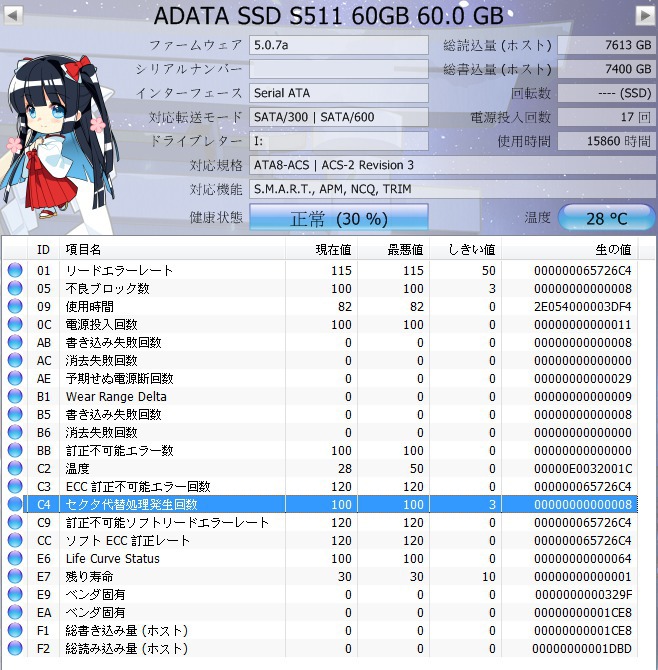
Task: Click status icon for row 09 使用時間
Action: (x=15, y=306)
